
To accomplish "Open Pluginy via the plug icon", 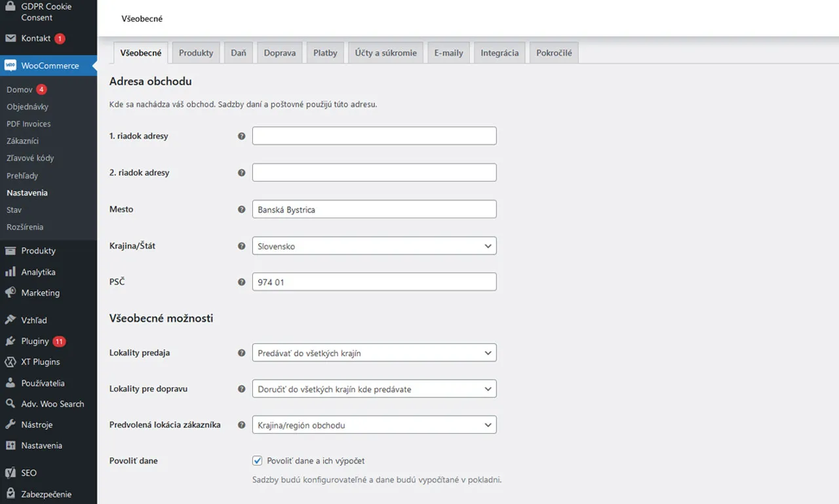I will point(10,341).
